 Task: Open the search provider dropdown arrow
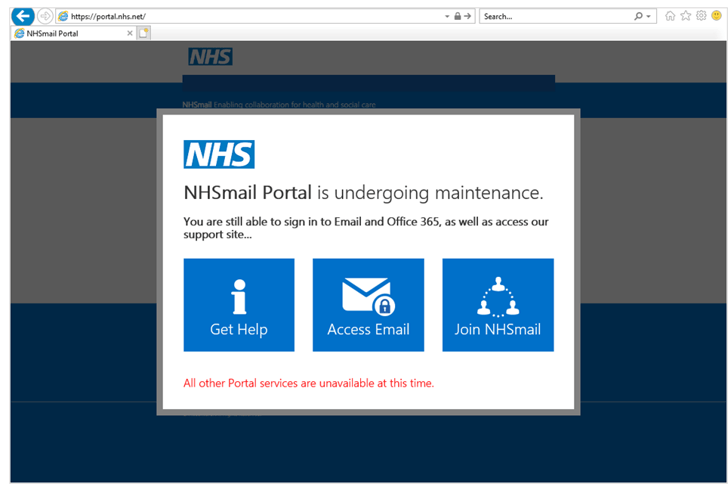coord(649,16)
